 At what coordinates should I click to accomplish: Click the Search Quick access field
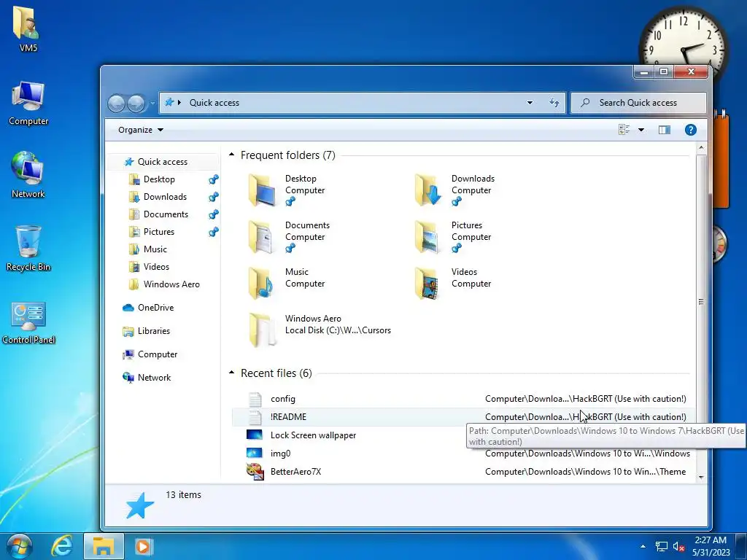point(638,103)
